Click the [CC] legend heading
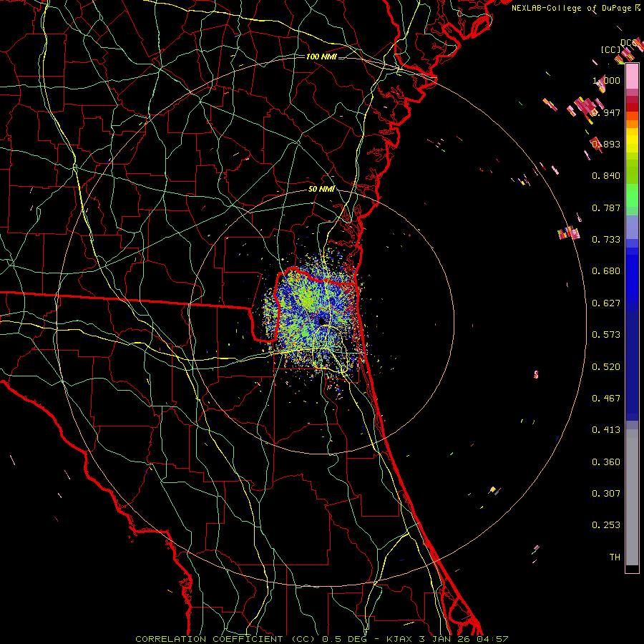Image resolution: width=644 pixels, height=644 pixels. click(610, 49)
